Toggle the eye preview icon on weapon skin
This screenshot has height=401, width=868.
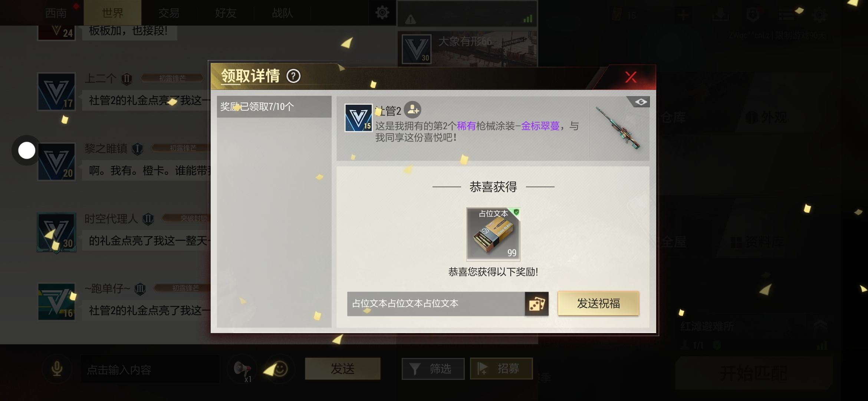(640, 102)
